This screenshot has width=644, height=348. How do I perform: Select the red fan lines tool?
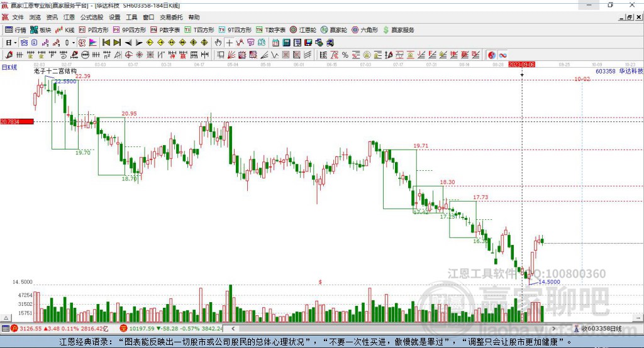click(231, 55)
